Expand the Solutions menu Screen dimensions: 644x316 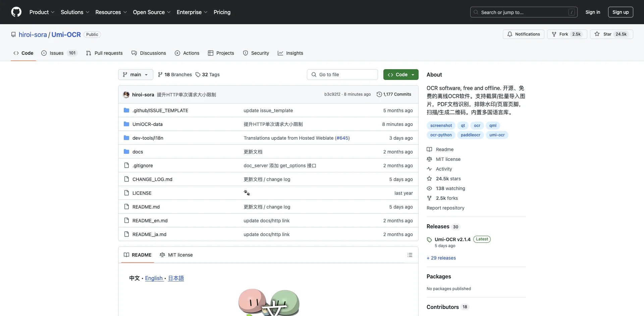point(75,12)
